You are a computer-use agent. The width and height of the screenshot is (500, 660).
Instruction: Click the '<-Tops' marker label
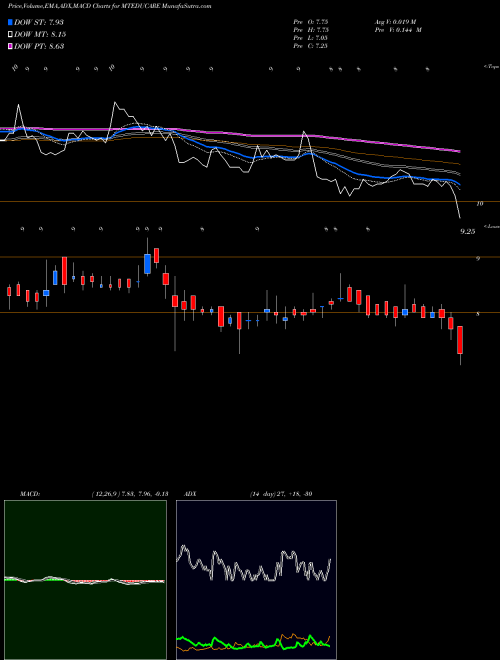491,67
